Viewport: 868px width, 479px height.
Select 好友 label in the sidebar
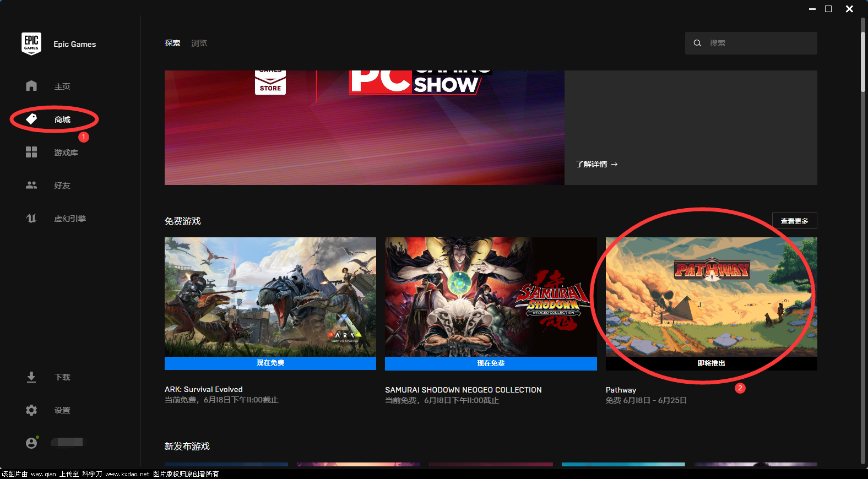pos(62,186)
